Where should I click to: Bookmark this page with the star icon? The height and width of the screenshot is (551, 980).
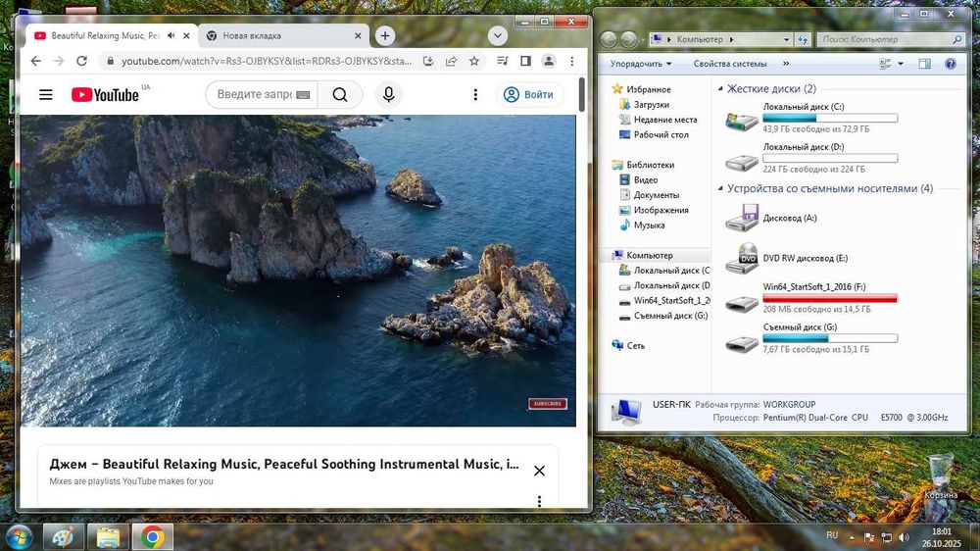pyautogui.click(x=474, y=61)
